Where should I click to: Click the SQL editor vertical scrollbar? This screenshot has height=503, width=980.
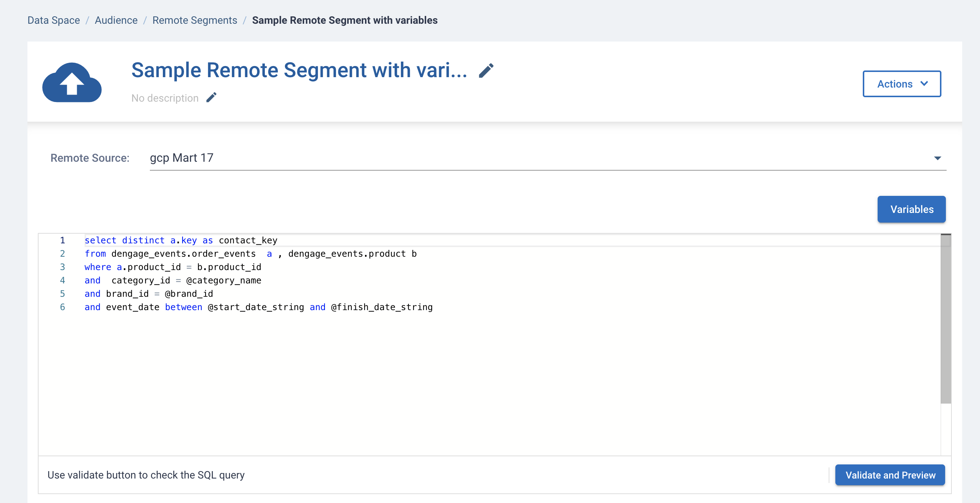pos(946,320)
